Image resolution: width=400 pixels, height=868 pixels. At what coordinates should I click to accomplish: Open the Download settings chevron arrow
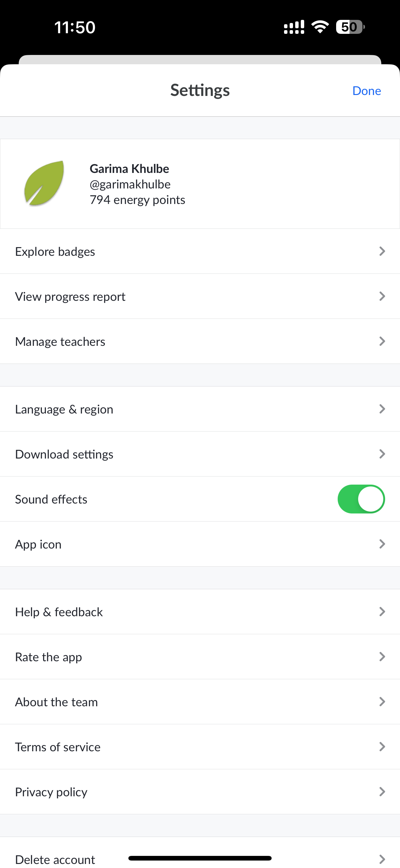click(382, 454)
